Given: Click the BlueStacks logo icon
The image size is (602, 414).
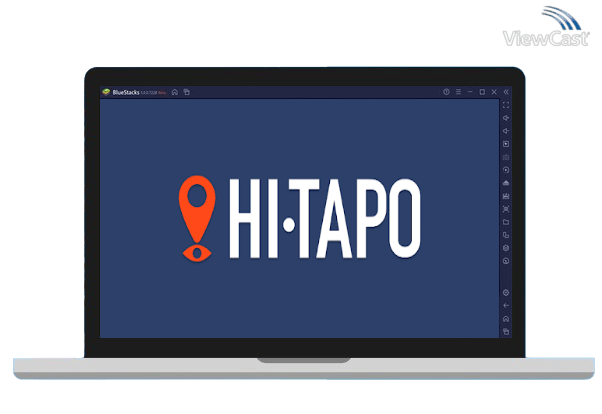Looking at the screenshot, I should 106,92.
